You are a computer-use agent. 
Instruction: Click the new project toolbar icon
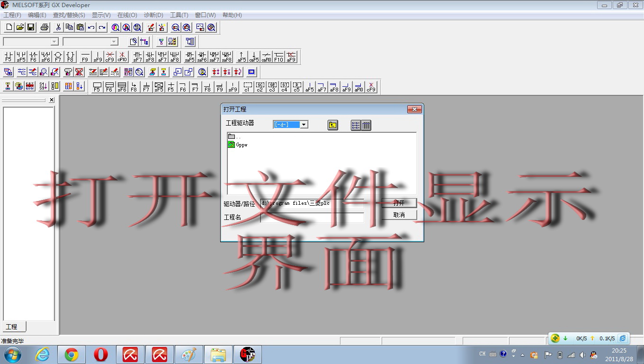tap(9, 27)
